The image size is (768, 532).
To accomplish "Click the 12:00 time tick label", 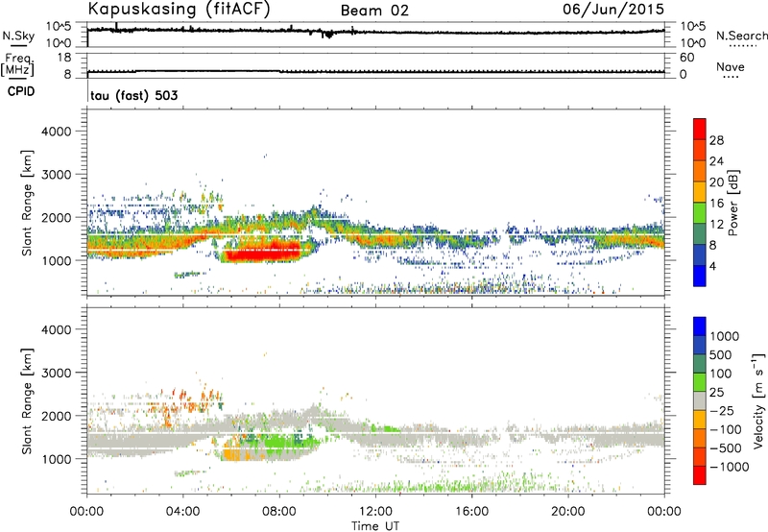I will [375, 512].
